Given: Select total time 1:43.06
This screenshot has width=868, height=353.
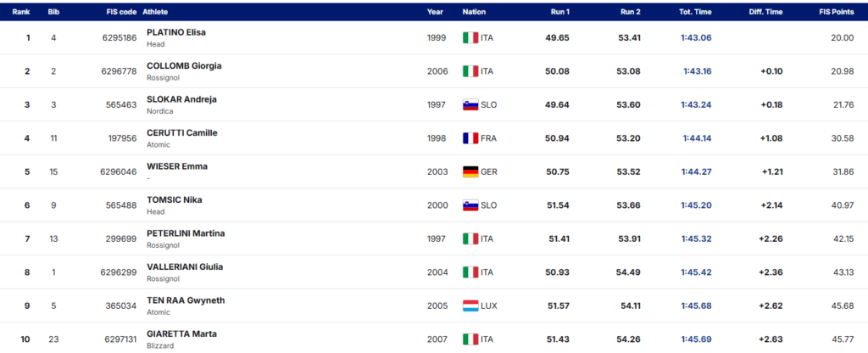Looking at the screenshot, I should [x=697, y=37].
